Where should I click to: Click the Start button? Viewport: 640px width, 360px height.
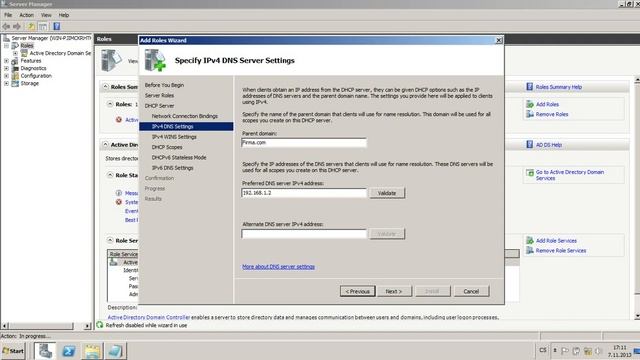click(13, 351)
